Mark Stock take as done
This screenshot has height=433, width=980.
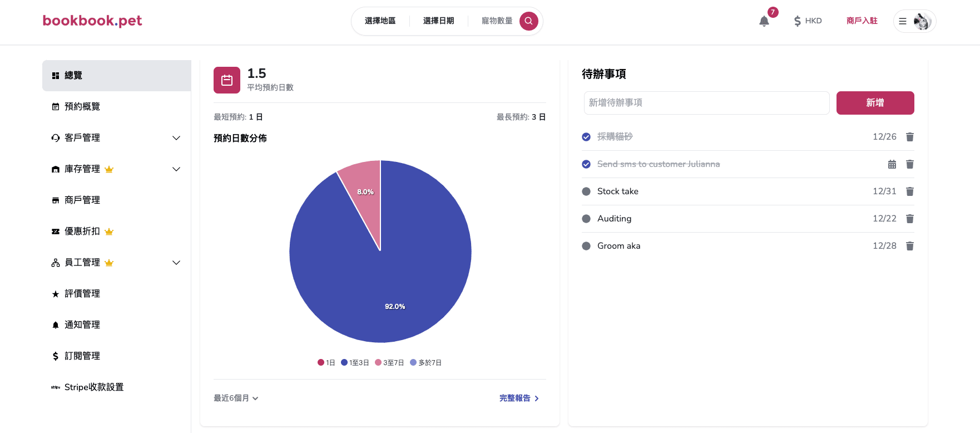[x=586, y=191]
